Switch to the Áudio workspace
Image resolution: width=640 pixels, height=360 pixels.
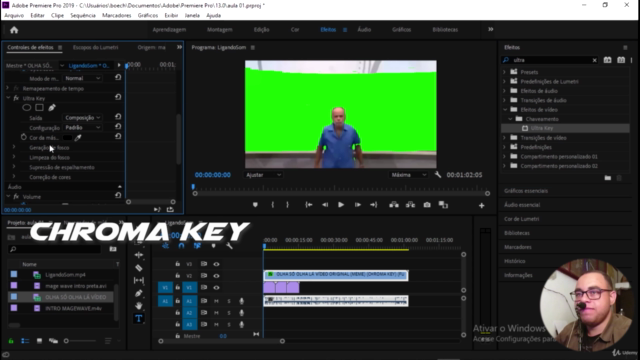pyautogui.click(x=364, y=30)
